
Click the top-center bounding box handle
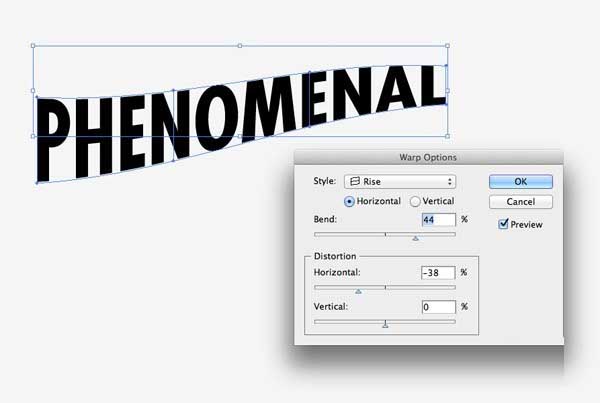(x=240, y=46)
